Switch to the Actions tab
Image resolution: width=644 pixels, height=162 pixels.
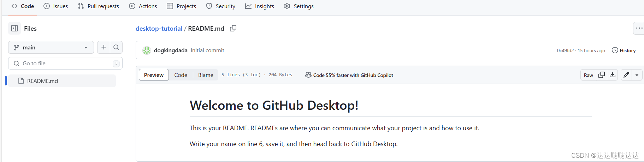143,6
